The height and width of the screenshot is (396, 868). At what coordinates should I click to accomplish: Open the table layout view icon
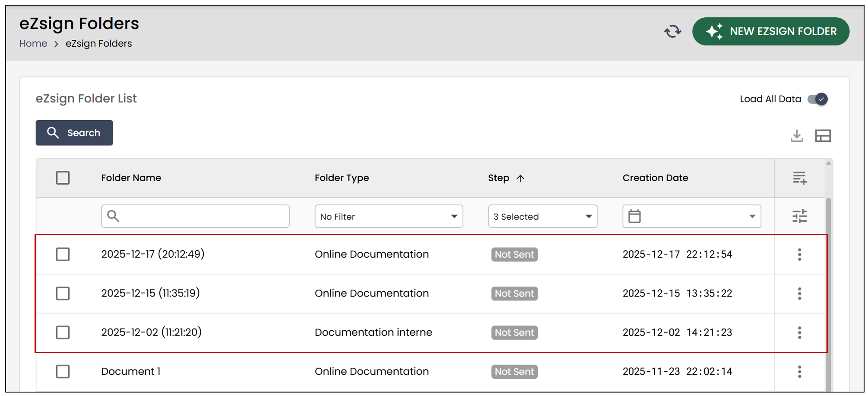click(823, 136)
